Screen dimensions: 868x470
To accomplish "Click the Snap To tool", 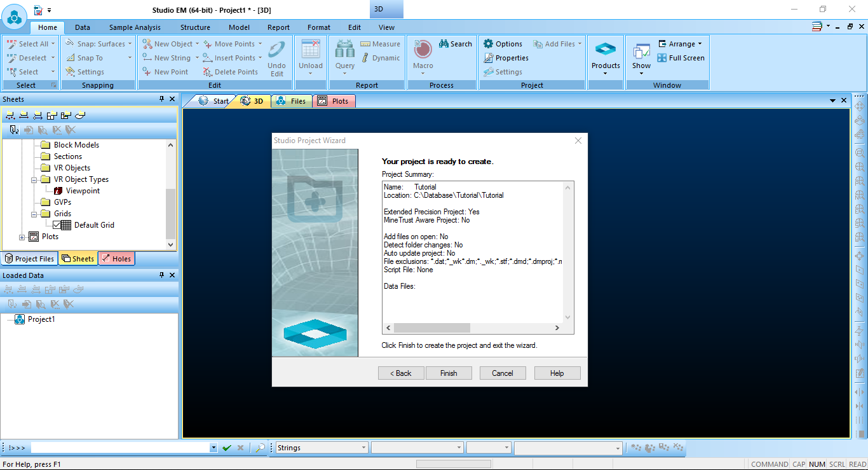I will click(x=85, y=58).
